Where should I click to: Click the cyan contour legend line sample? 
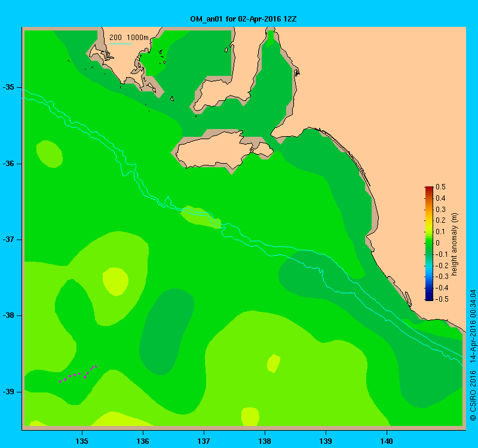[x=121, y=44]
